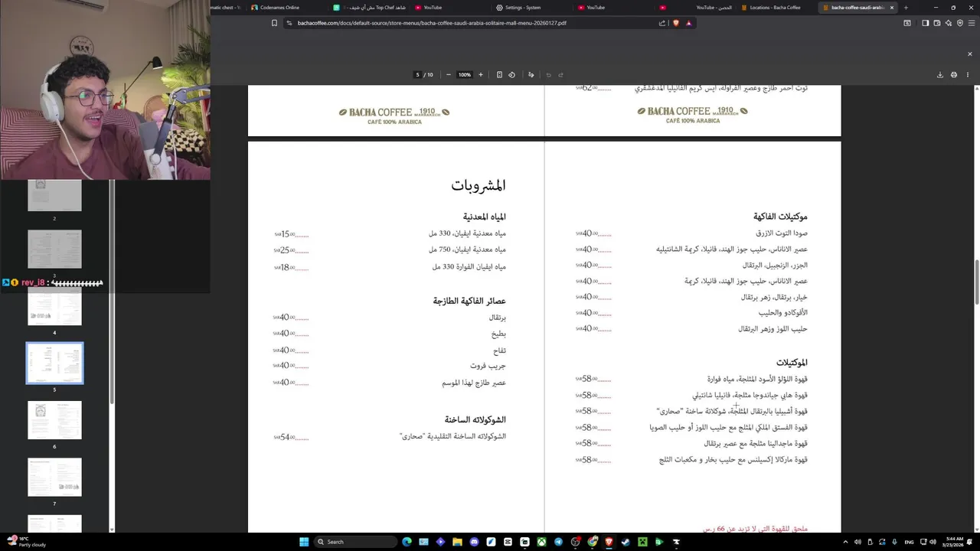Open the weather widget Partly cloudy
Screen dimensions: 980x551
27,542
